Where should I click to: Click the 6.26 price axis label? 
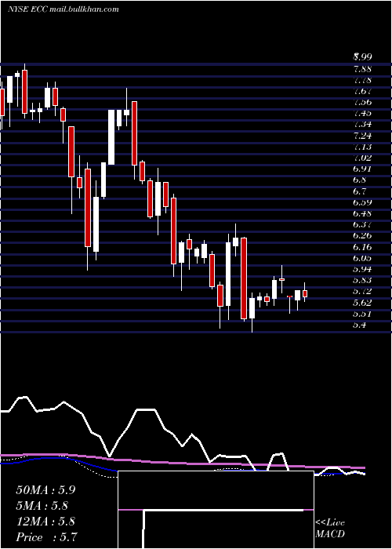pyautogui.click(x=362, y=235)
